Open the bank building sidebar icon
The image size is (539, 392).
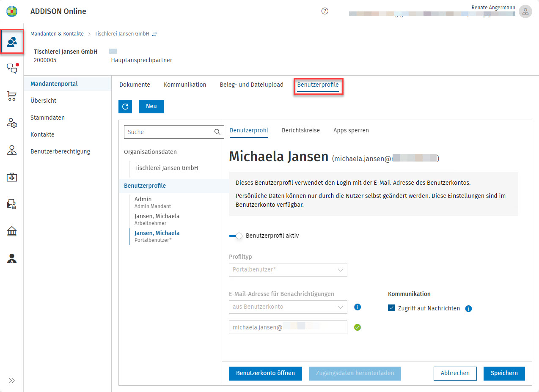coord(12,231)
